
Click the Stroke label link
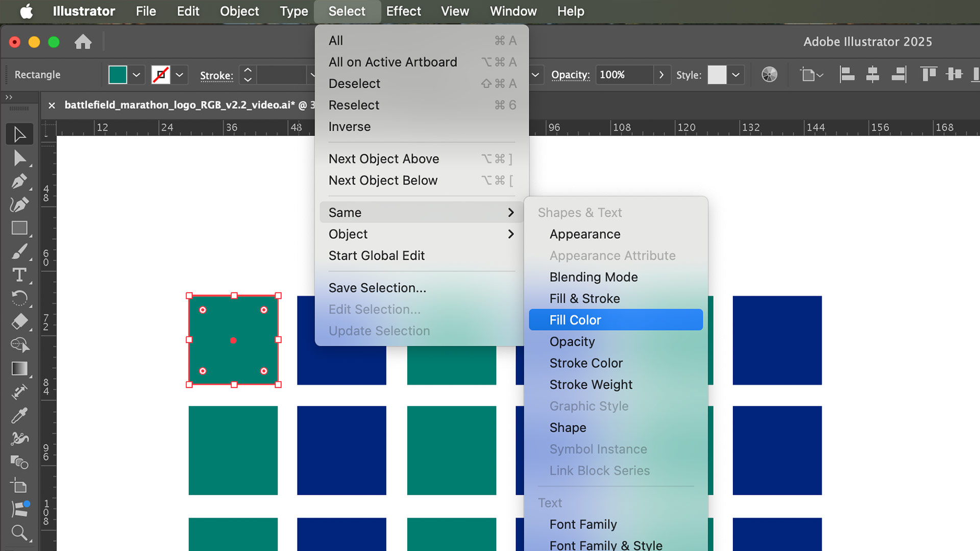pos(216,76)
